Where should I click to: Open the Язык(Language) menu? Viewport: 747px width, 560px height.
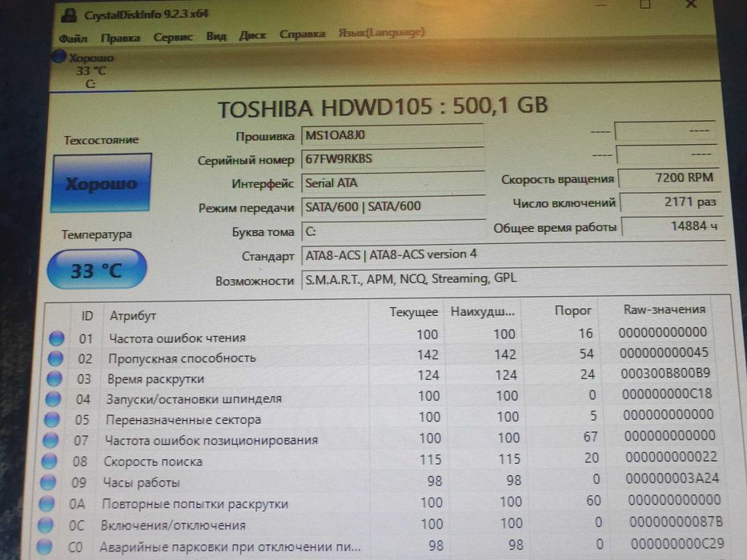pyautogui.click(x=381, y=33)
